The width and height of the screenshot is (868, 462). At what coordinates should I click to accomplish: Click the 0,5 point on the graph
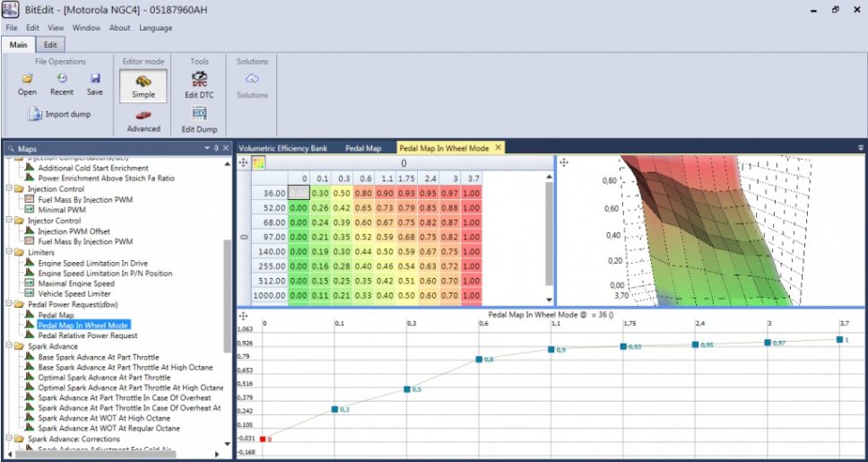click(x=406, y=389)
